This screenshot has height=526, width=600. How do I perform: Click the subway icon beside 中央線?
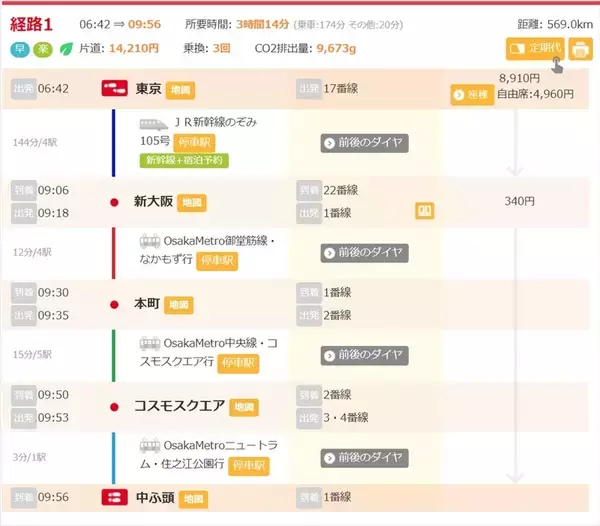point(150,344)
